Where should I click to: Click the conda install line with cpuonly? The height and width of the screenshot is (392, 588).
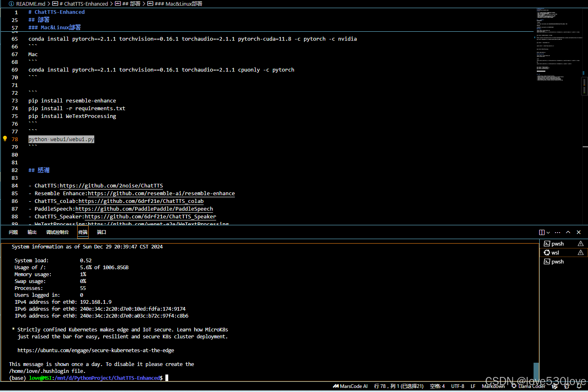161,70
